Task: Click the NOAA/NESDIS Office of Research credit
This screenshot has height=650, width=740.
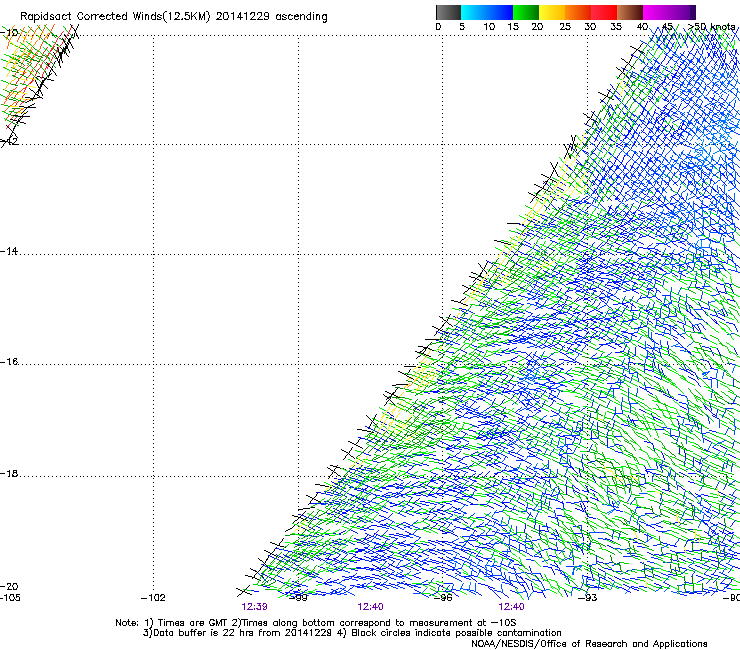Action: click(589, 644)
